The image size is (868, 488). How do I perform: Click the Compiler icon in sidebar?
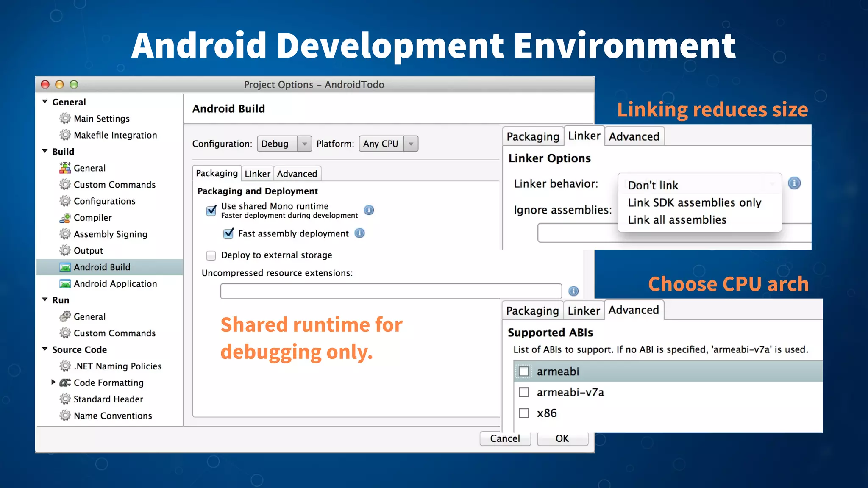click(x=65, y=218)
